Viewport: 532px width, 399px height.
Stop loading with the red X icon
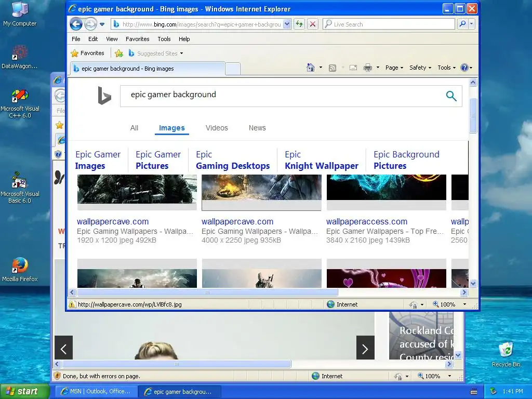(x=313, y=24)
